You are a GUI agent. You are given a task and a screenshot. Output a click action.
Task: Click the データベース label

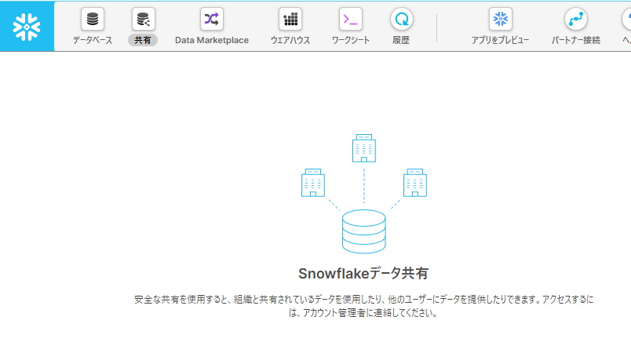pos(93,40)
